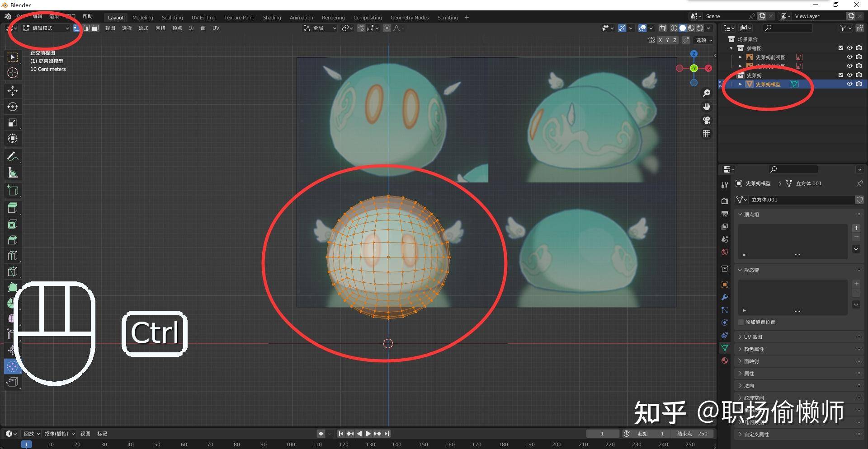Select the Bevel tool
The image size is (868, 449).
13,240
